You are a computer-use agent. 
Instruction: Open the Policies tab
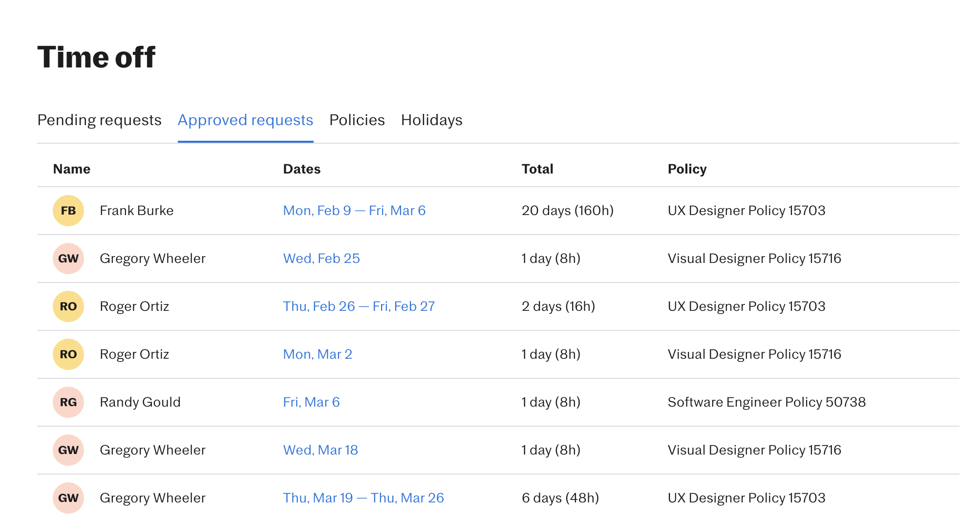[x=357, y=120]
